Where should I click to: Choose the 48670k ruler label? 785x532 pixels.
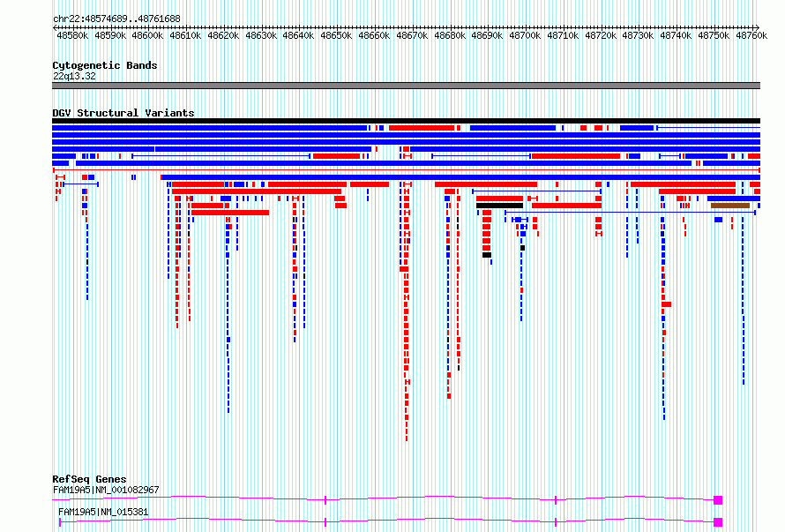pyautogui.click(x=412, y=35)
